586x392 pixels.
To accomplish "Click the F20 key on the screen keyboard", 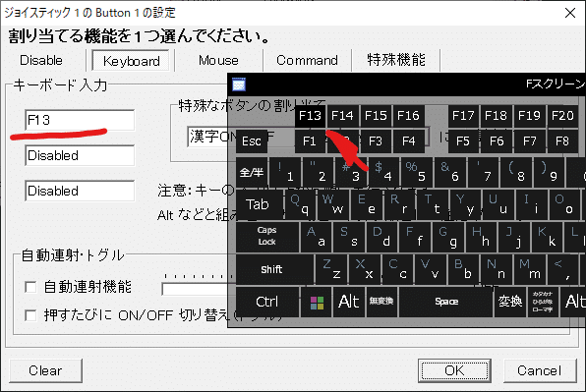I will pos(562,116).
